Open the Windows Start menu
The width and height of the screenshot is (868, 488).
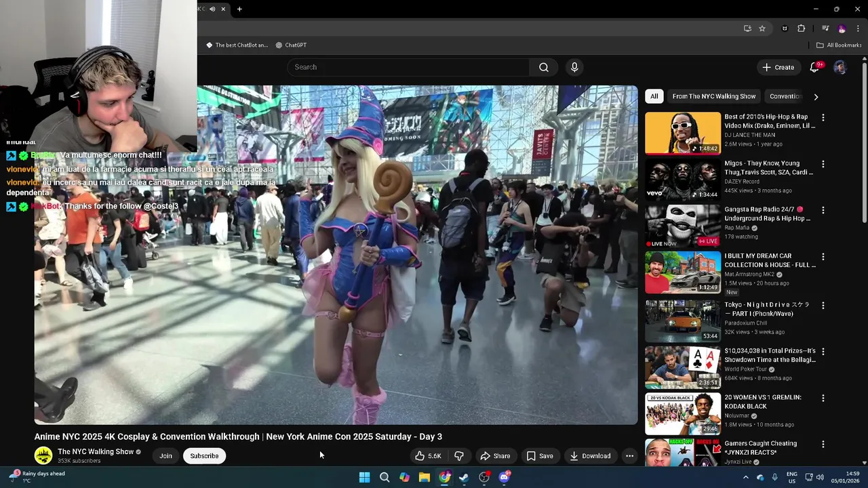tap(364, 477)
